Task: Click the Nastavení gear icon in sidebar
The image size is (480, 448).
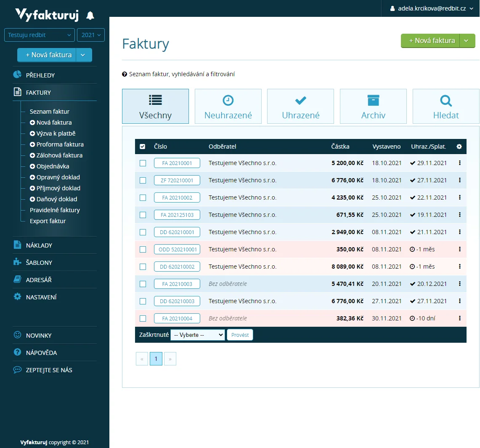Action: [x=17, y=296]
